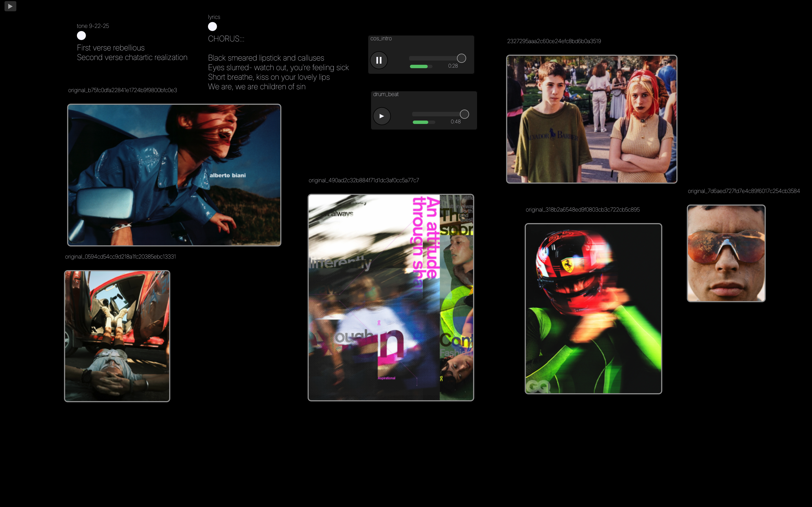
Task: Select the muddy sunglasses face photo
Action: (726, 253)
